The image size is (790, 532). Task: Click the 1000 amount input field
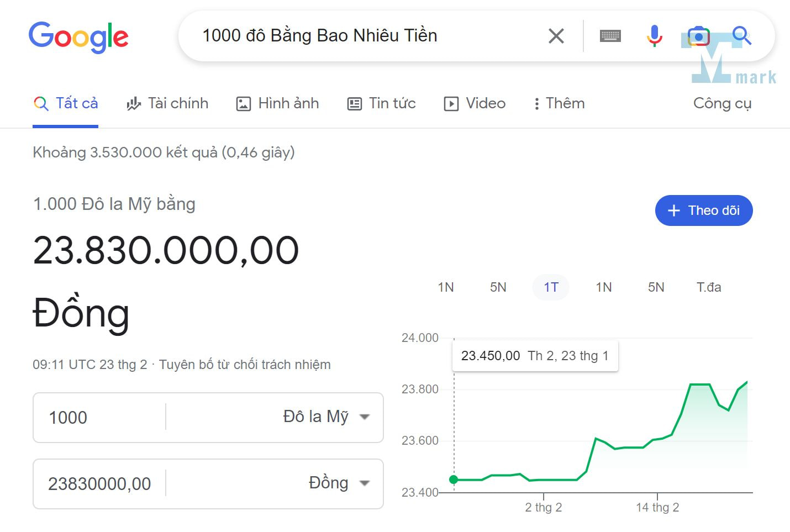tap(99, 418)
